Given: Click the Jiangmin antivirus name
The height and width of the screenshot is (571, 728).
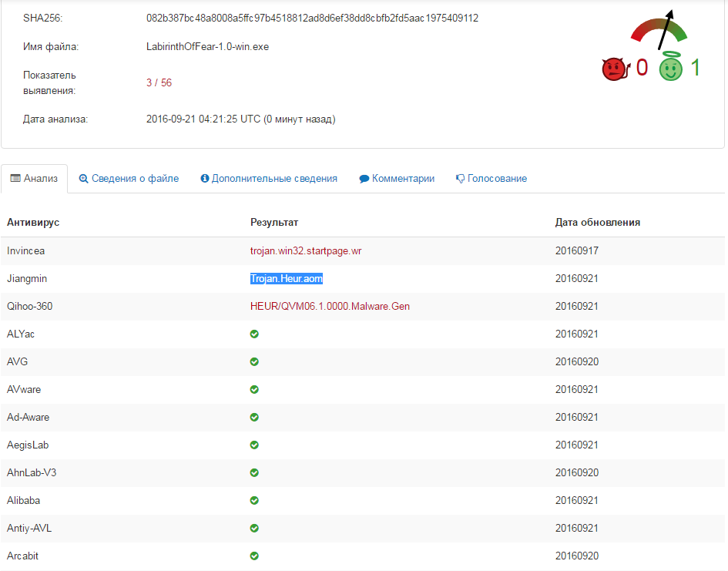Looking at the screenshot, I should (26, 278).
